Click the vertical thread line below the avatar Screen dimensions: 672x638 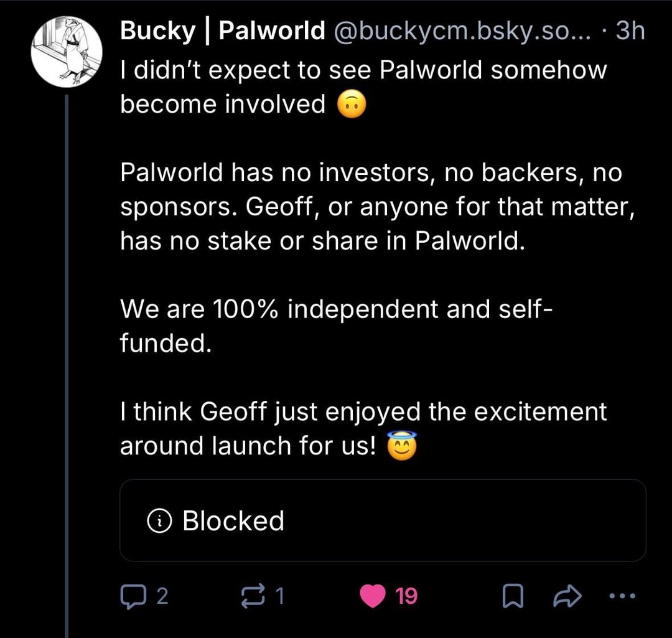(67, 373)
